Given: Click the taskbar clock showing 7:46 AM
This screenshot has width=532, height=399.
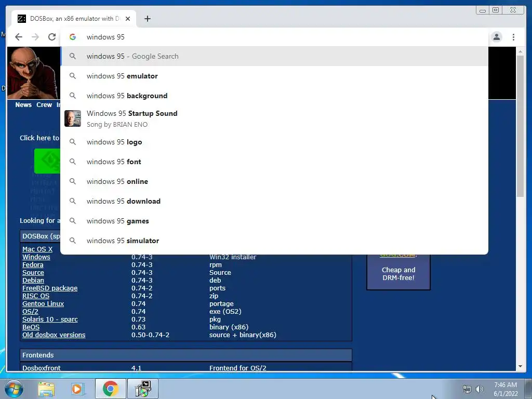Looking at the screenshot, I should [x=506, y=389].
